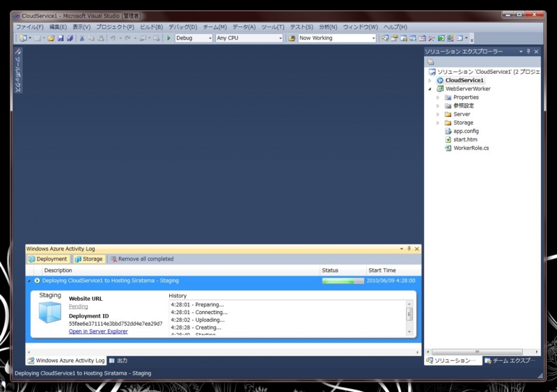Click the Undo arrow icon
Image resolution: width=557 pixels, height=392 pixels.
point(113,38)
